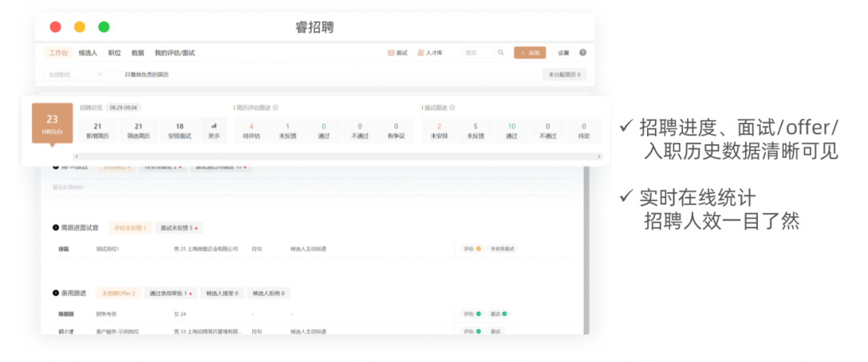Viewport: 868px width, 362px height.
Task: Collapse the 需跟进面试官 section arrow
Action: 55,228
